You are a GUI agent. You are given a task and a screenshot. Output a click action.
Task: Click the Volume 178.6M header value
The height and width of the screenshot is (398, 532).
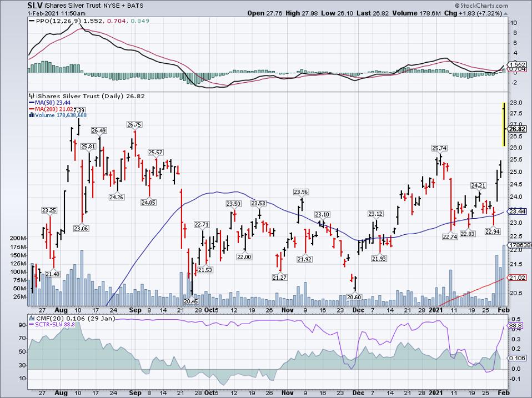(416, 13)
